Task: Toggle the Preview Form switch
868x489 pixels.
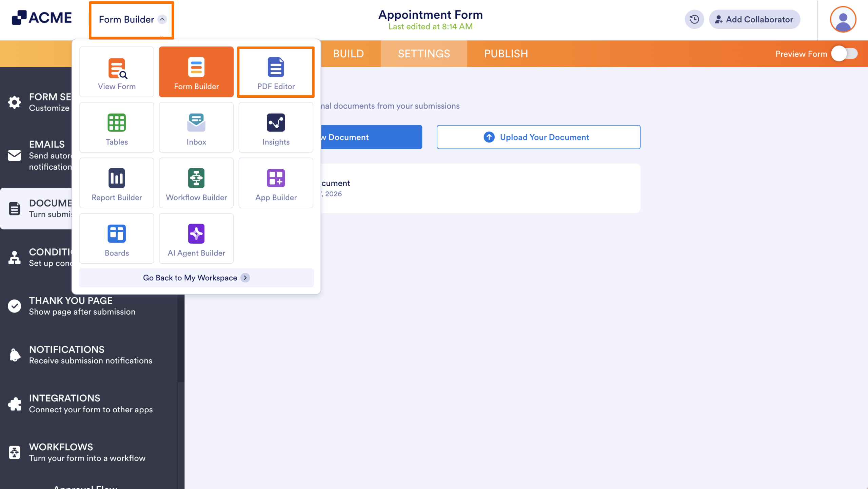Action: coord(845,54)
